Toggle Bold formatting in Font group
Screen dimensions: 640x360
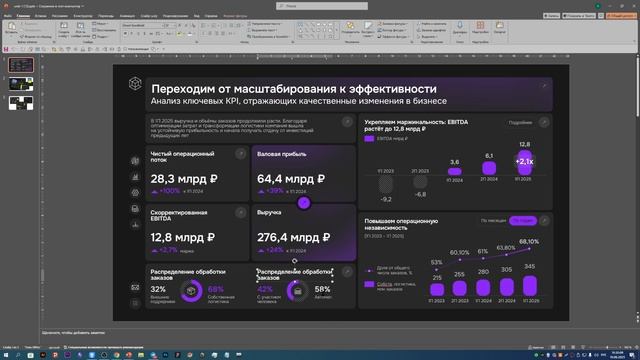point(125,33)
